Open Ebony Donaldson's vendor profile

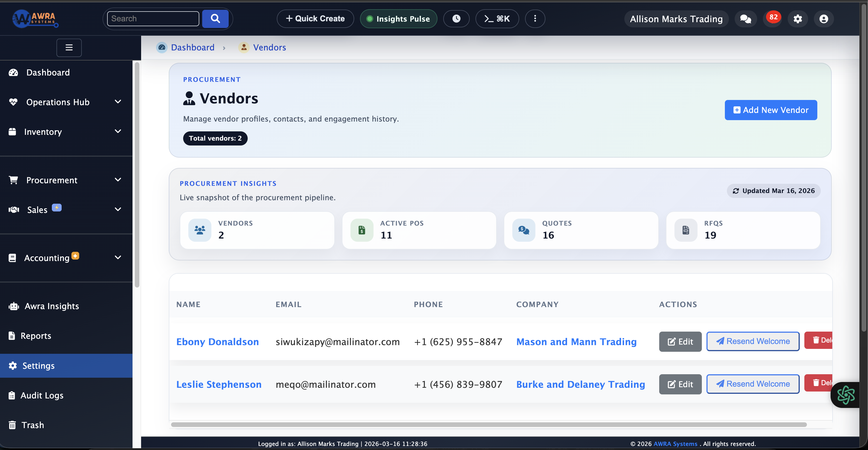point(217,341)
